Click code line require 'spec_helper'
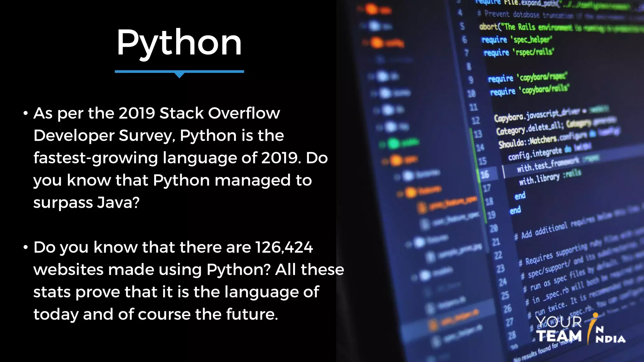Image resolution: width=644 pixels, height=362 pixels. pos(516,40)
